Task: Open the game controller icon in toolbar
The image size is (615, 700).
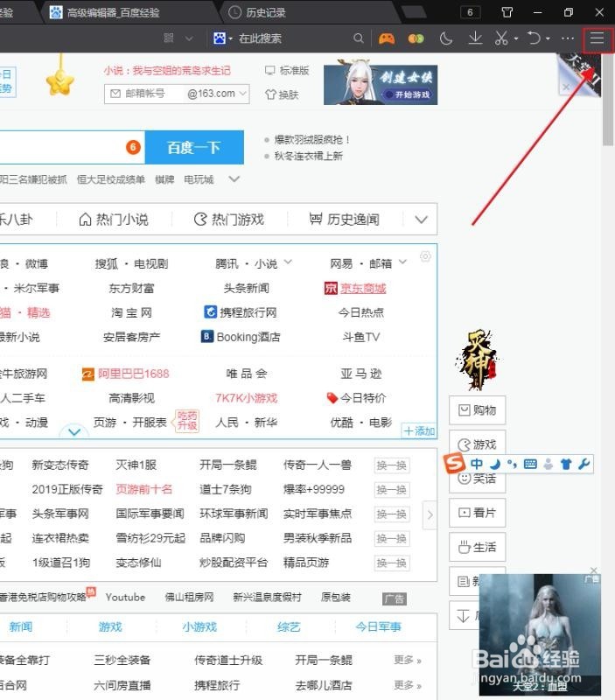Action: click(x=387, y=38)
